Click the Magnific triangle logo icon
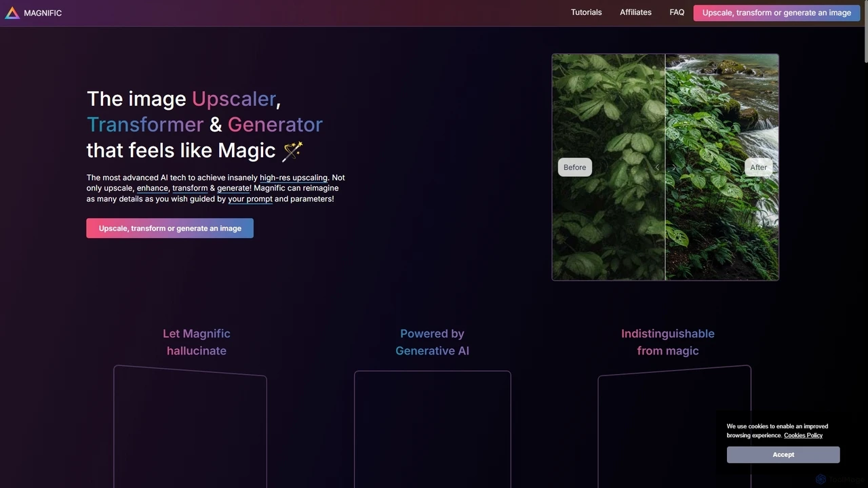This screenshot has height=488, width=868. point(12,13)
